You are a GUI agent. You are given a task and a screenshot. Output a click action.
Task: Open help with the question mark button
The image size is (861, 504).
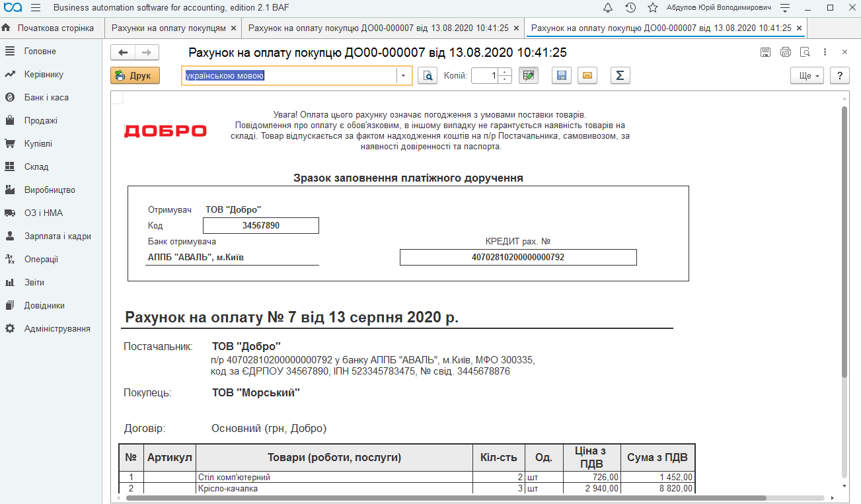840,75
